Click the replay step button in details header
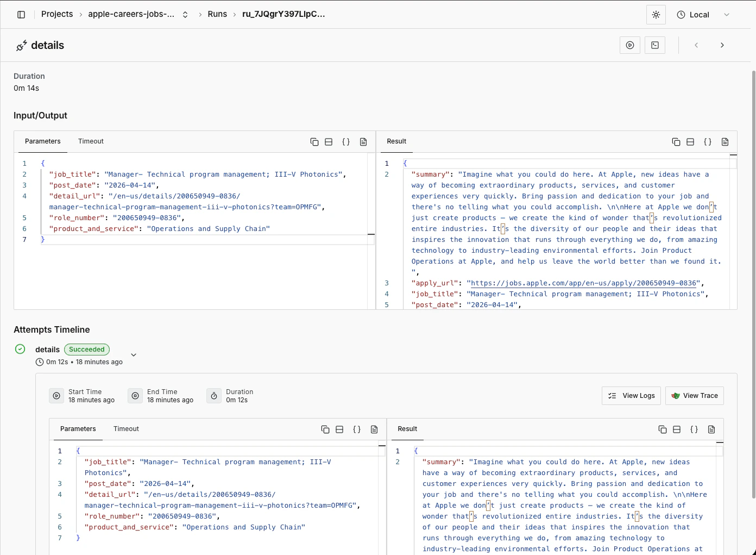This screenshot has width=756, height=555. point(630,45)
